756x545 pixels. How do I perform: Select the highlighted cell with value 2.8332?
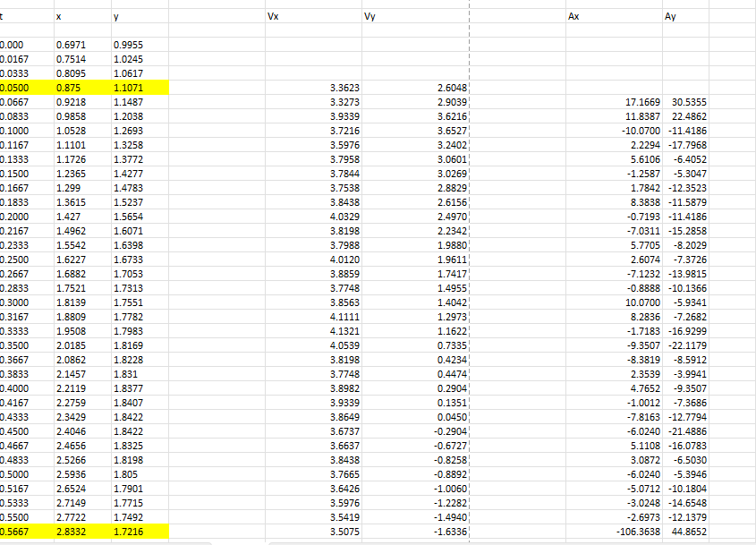81,530
